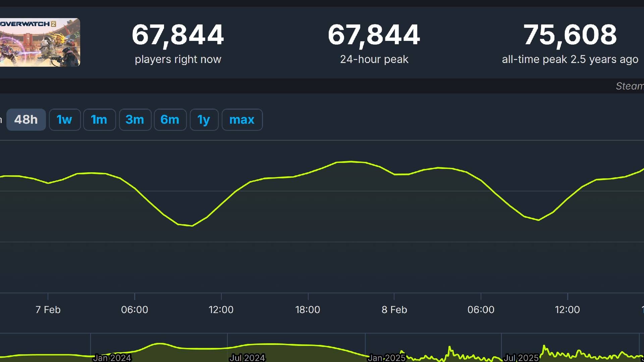This screenshot has height=362, width=644.
Task: Click Jul 2025 on the navigator timeline
Action: click(521, 358)
